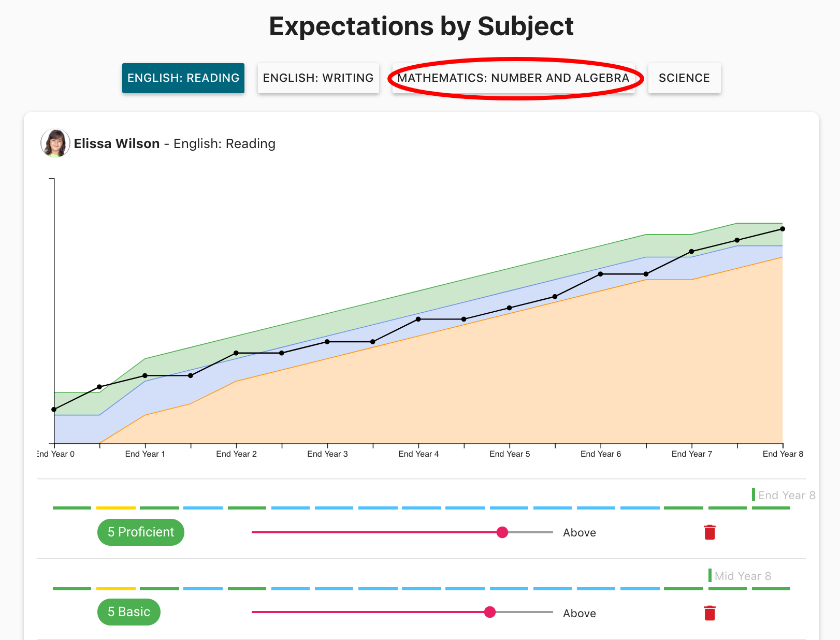The image size is (840, 640).
Task: Select the English: Reading tab
Action: coord(183,78)
